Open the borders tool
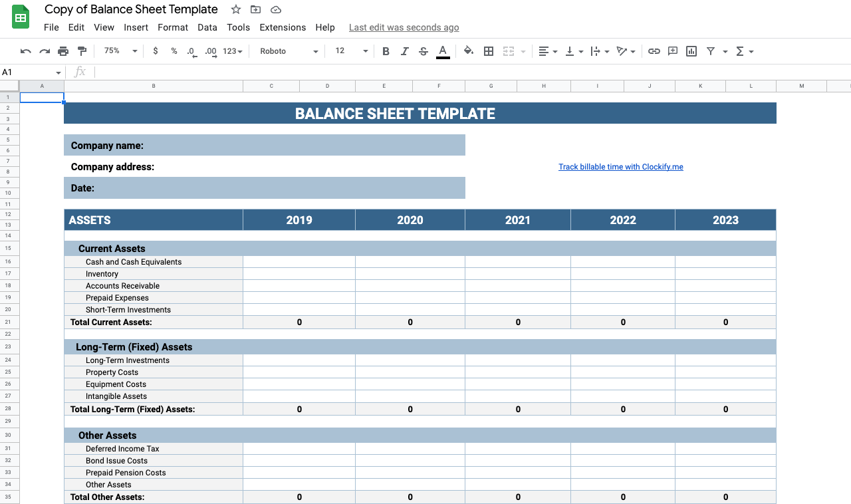The width and height of the screenshot is (851, 504). pos(489,51)
